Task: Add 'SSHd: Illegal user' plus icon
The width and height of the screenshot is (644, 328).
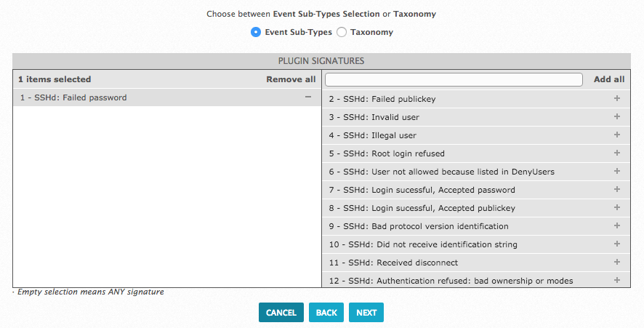Action: click(x=617, y=135)
